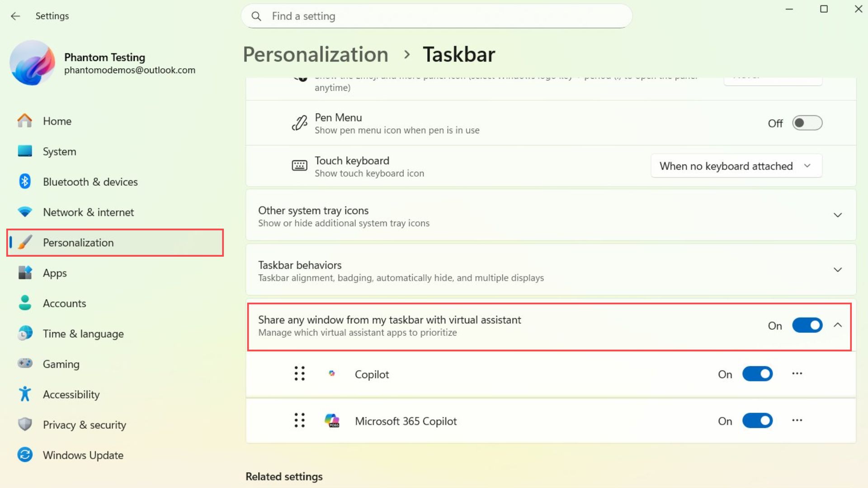
Task: Open the touch keyboard display dropdown
Action: pyautogui.click(x=736, y=166)
